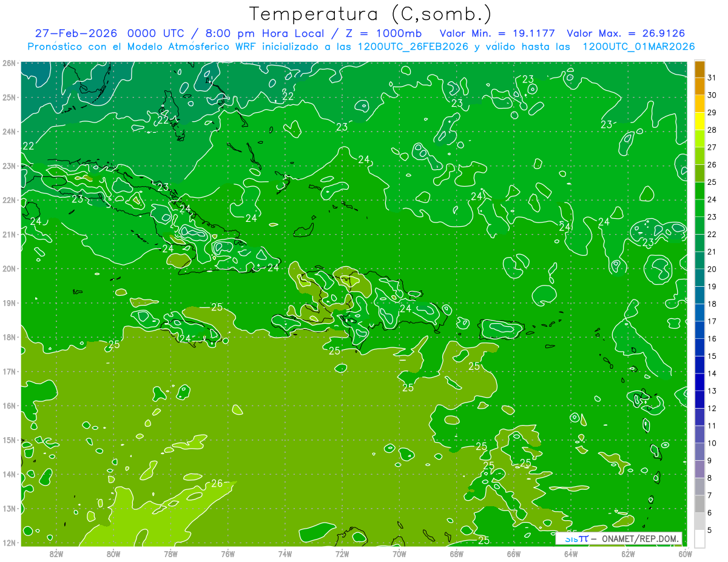Screen dimensions: 728x562
Task: Click the 76W longitude label
Action: [227, 554]
